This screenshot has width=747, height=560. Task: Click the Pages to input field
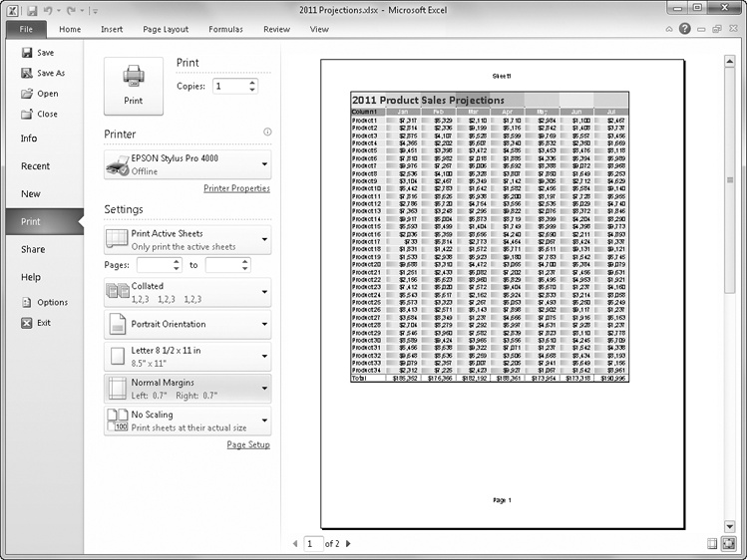pos(223,265)
